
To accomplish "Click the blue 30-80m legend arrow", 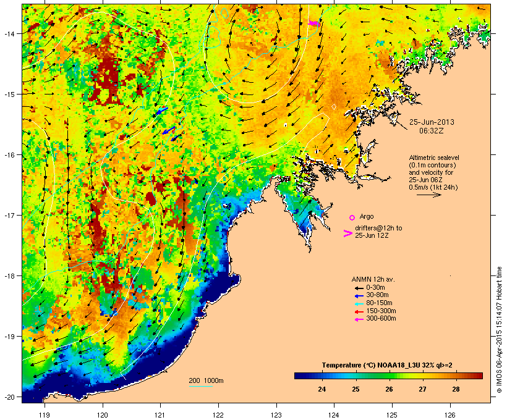I will (x=359, y=296).
